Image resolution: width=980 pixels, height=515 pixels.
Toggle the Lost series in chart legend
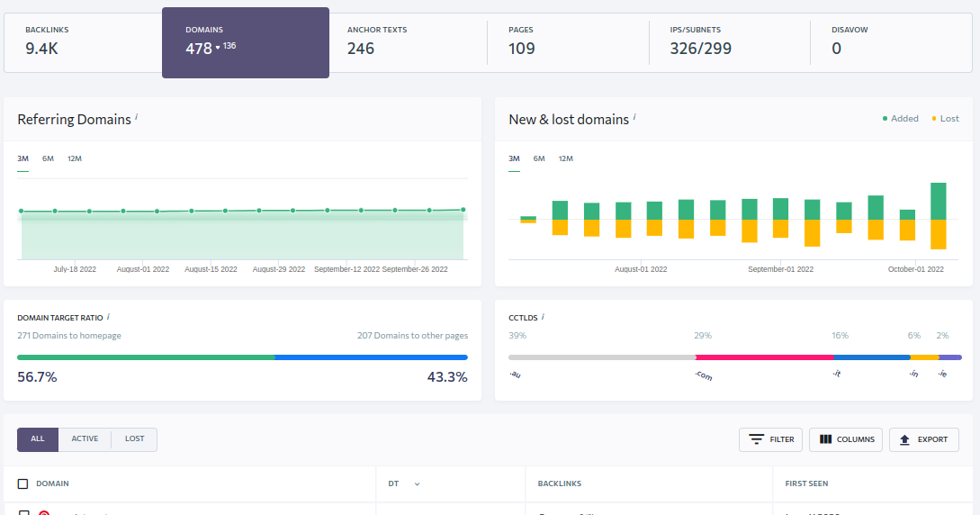[x=945, y=119]
